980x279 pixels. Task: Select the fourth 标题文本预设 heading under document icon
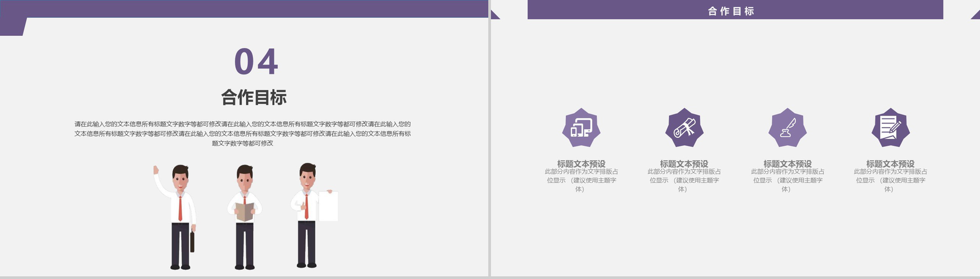(891, 163)
